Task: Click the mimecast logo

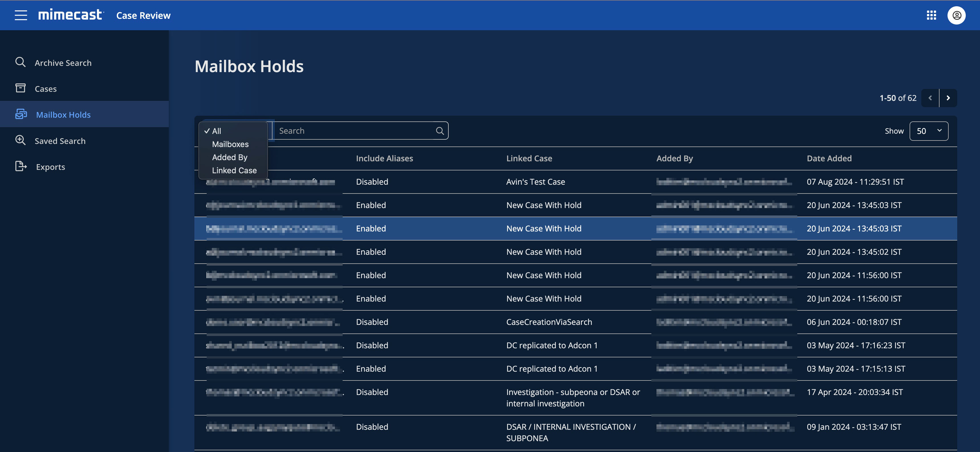Action: pos(70,15)
